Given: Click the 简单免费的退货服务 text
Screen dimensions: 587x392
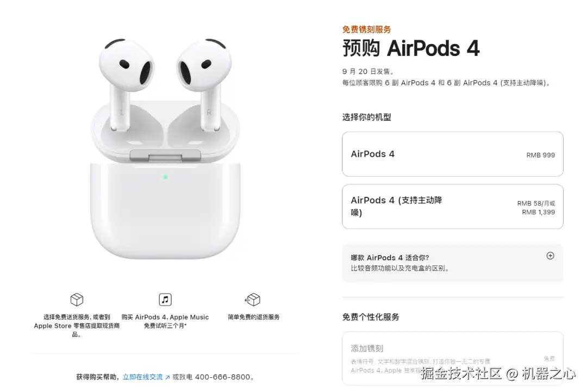Looking at the screenshot, I should click(x=253, y=317).
